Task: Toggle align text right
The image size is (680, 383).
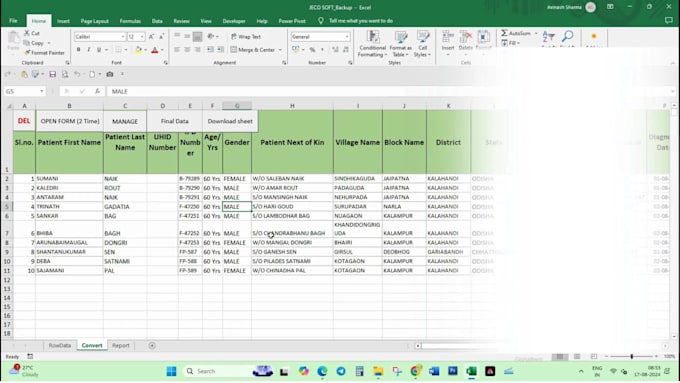Action: coord(197,50)
